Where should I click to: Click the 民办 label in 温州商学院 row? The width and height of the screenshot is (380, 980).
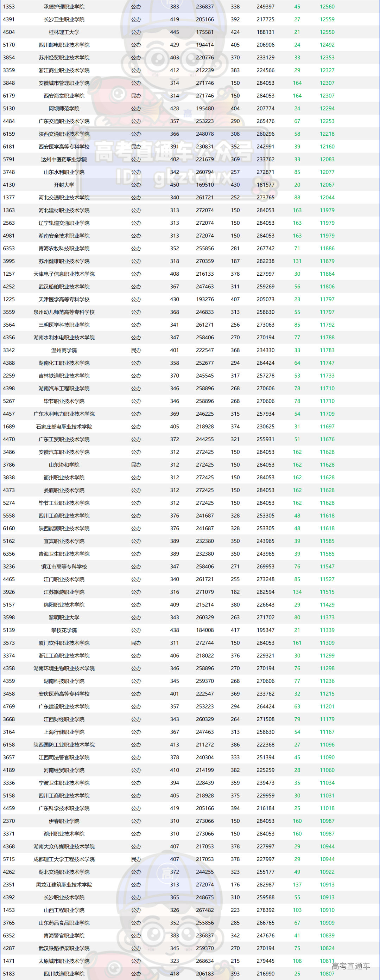tap(136, 350)
